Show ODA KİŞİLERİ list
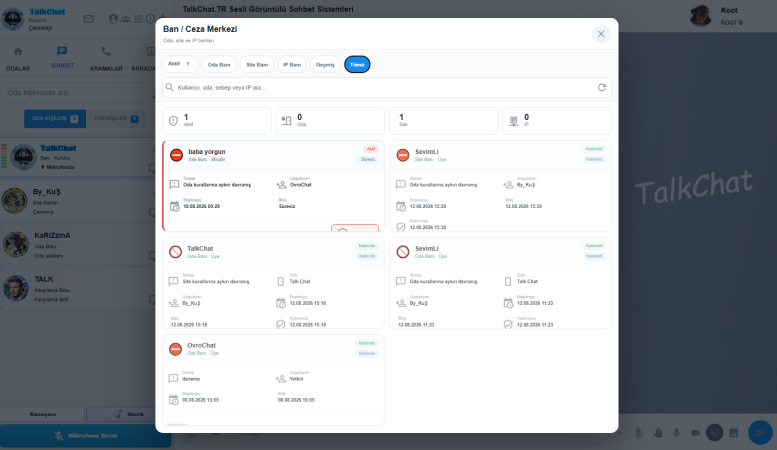The width and height of the screenshot is (777, 450). (x=55, y=118)
